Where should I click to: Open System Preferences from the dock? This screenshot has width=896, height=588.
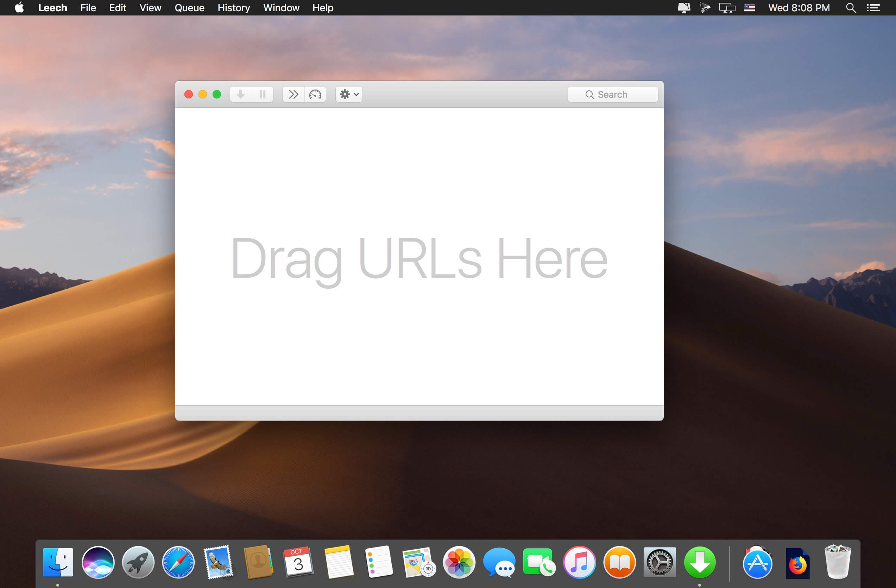(x=659, y=562)
